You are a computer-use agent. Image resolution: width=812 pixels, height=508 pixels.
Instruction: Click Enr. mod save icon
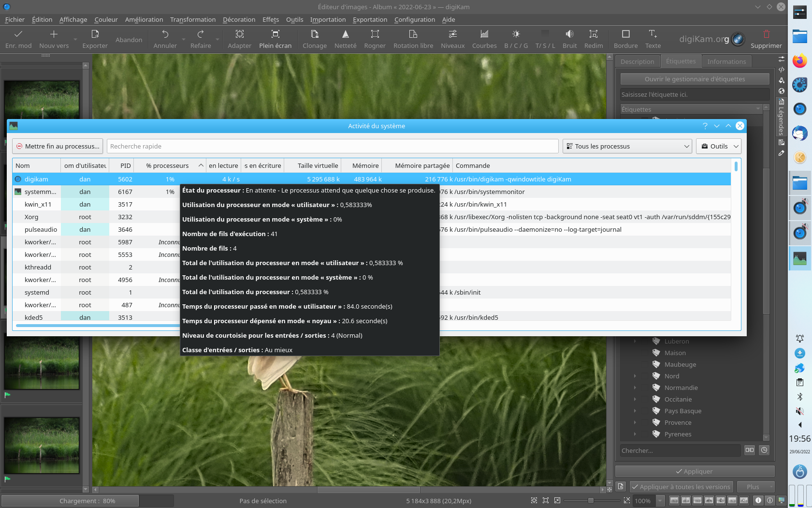(x=18, y=34)
